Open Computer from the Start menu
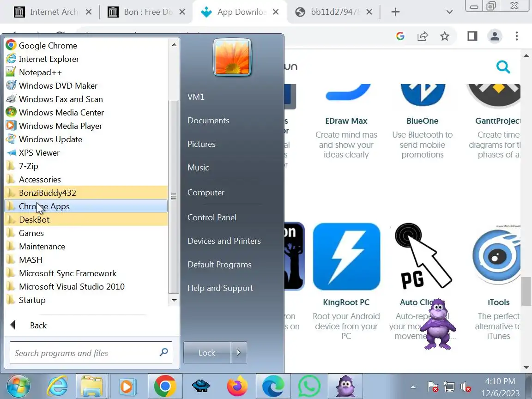Image resolution: width=532 pixels, height=399 pixels. [206, 193]
